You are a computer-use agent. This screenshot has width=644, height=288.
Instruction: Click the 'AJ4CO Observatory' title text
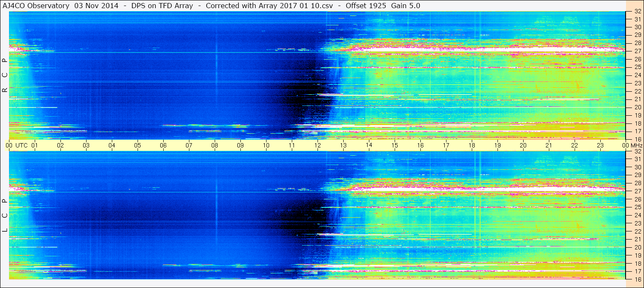[x=37, y=6]
